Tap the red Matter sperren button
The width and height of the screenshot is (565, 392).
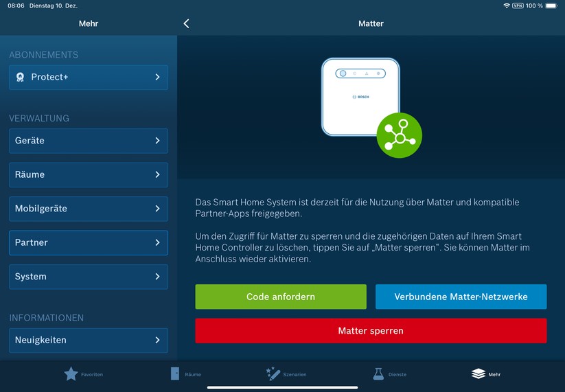click(371, 331)
